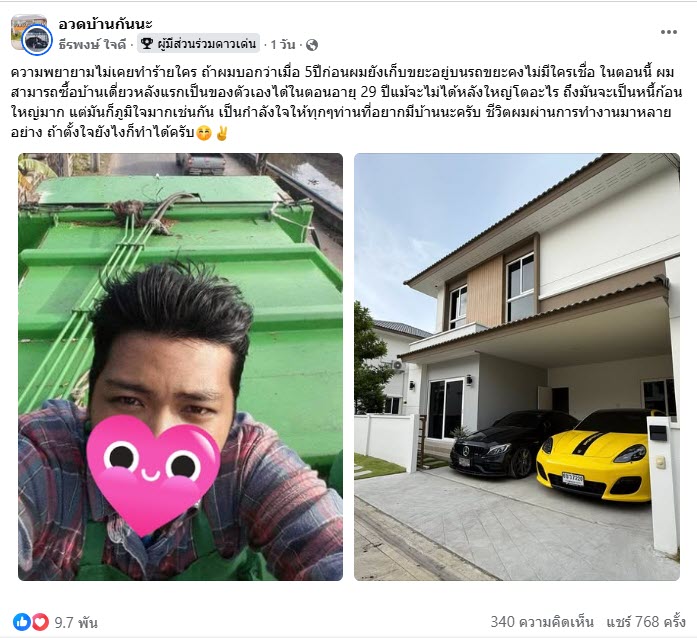Click the smiling emoji in post text
Image resolution: width=697 pixels, height=638 pixels.
(204, 133)
